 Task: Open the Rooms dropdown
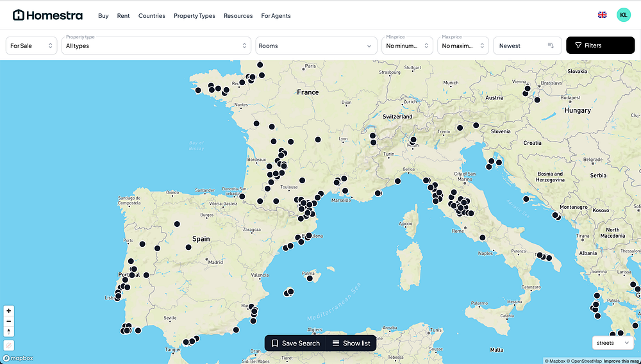[x=316, y=45]
